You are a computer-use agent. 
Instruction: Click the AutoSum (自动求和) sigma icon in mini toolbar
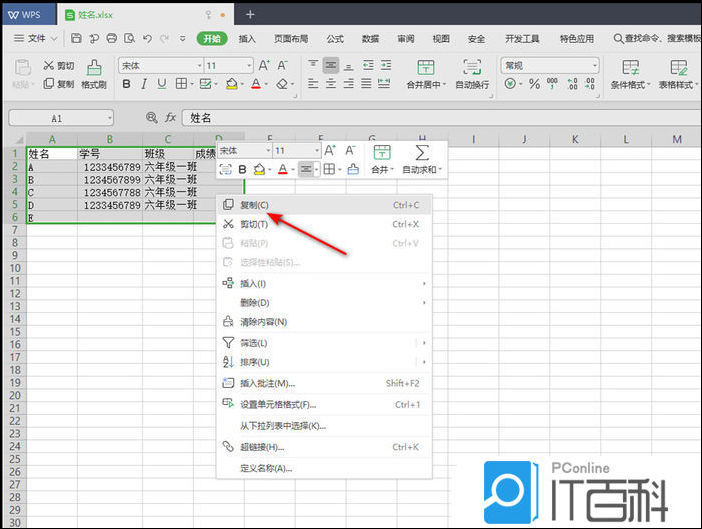coord(422,152)
